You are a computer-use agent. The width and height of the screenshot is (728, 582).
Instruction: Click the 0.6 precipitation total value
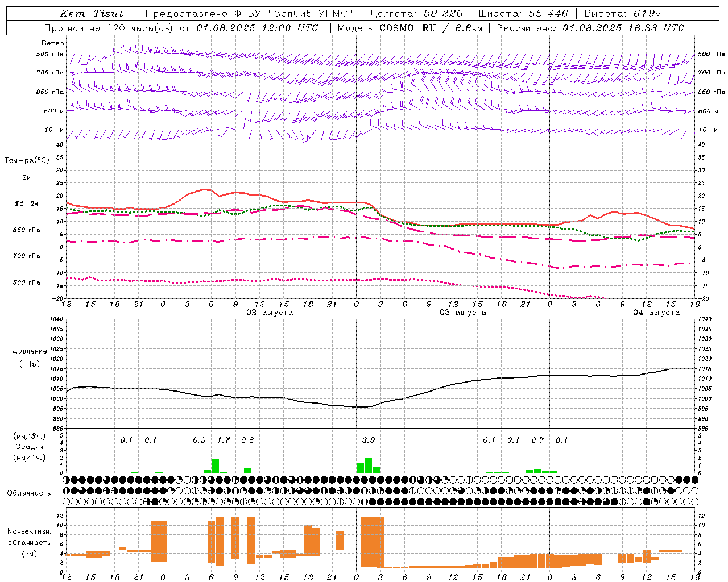tap(247, 440)
